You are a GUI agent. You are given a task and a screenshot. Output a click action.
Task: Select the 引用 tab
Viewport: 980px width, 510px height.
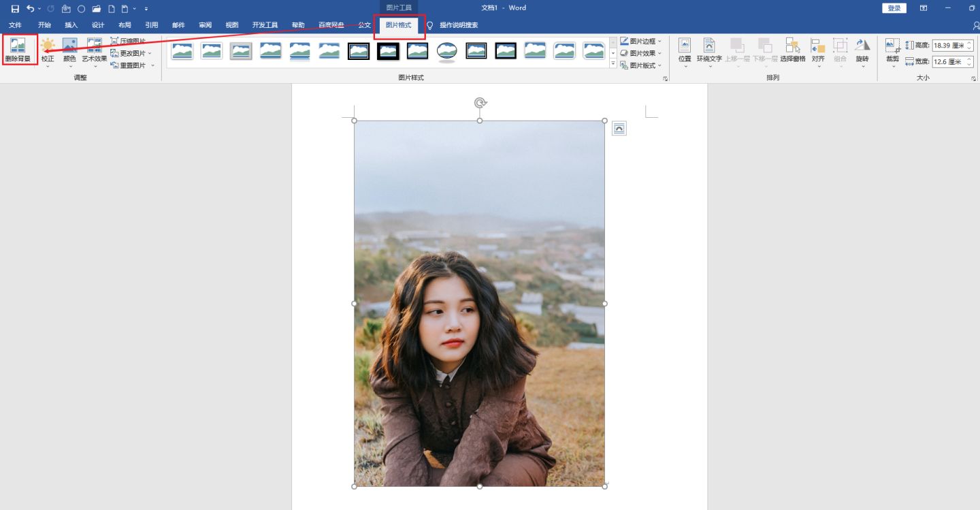152,25
